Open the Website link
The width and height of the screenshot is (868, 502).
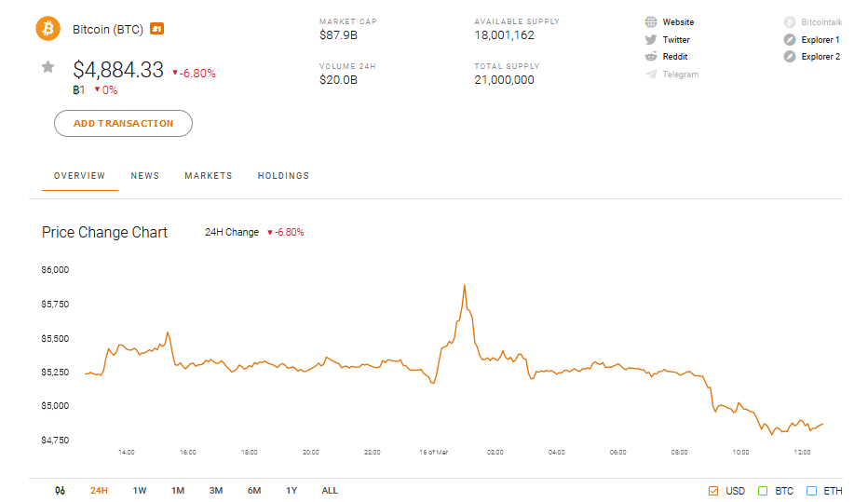coord(678,22)
